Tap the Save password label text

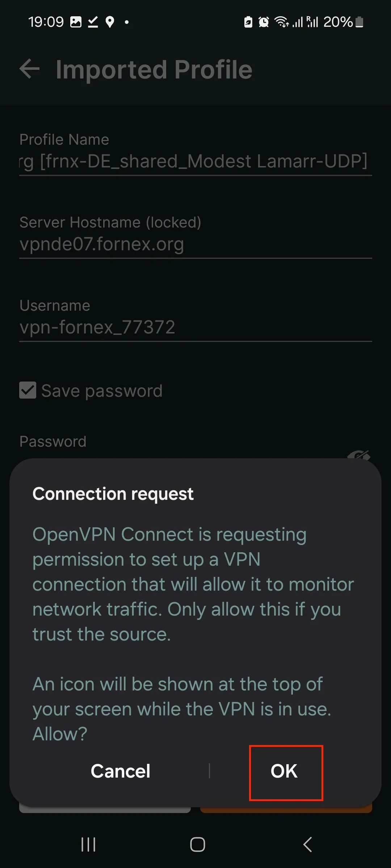[102, 391]
